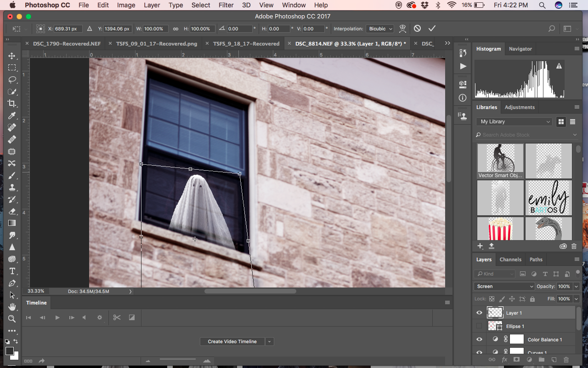Click Create Video Timeline button
The image size is (588, 368).
(x=232, y=341)
